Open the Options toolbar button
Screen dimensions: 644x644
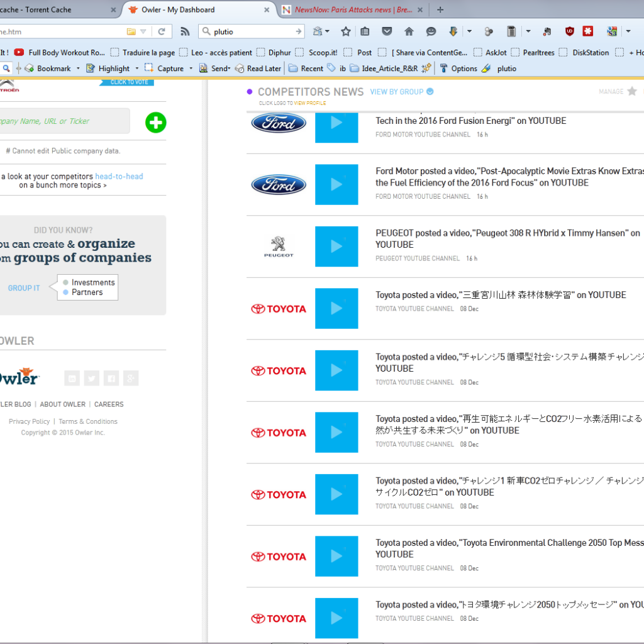coord(458,69)
